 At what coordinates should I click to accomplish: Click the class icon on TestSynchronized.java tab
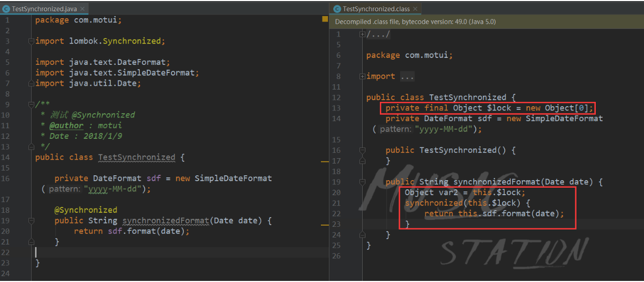pyautogui.click(x=6, y=9)
